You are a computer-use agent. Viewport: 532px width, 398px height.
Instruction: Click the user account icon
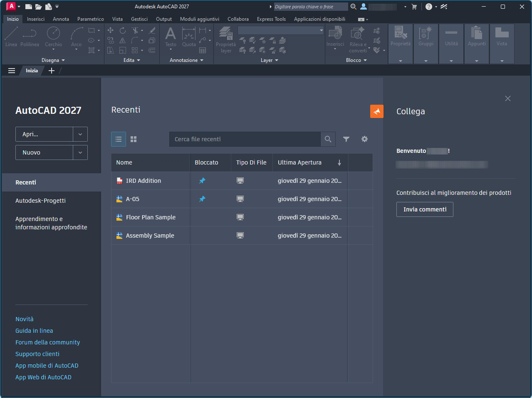(364, 7)
